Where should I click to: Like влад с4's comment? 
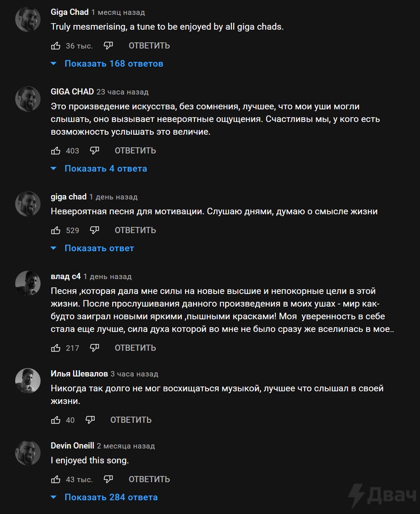click(x=56, y=348)
